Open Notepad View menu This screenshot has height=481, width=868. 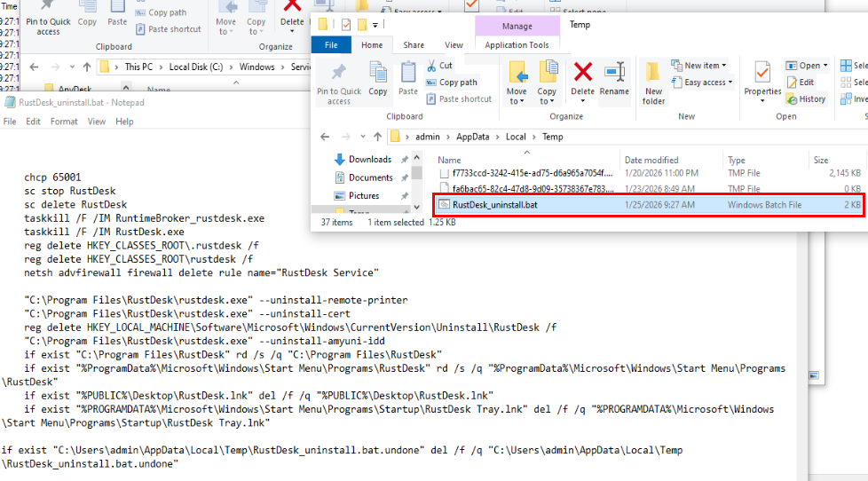pos(97,122)
